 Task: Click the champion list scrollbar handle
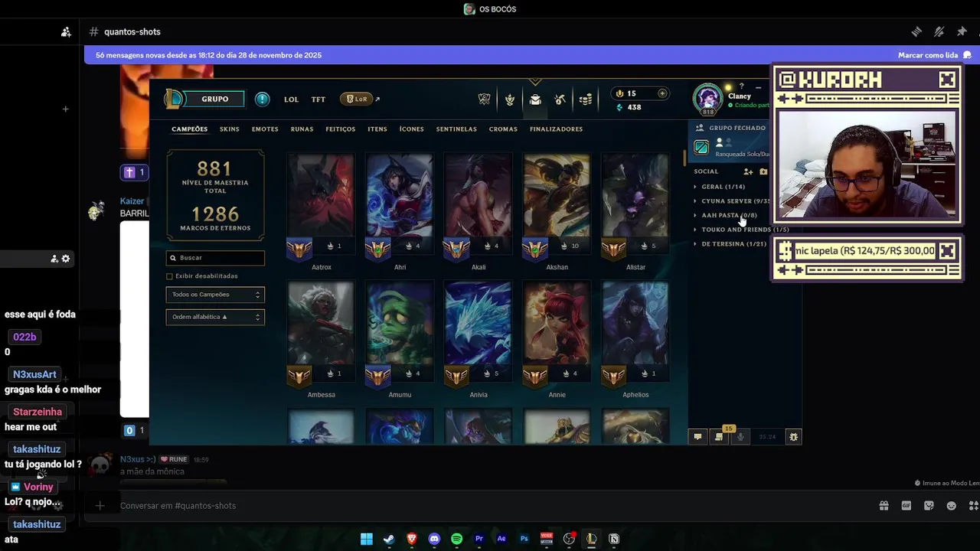pyautogui.click(x=684, y=158)
